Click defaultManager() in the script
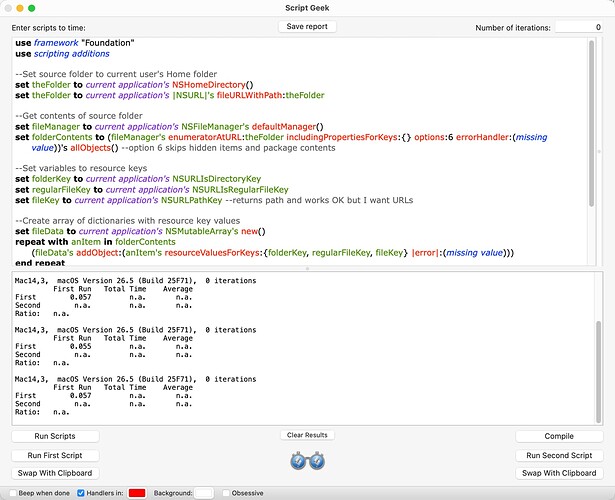Screen dimensions: 615x500 point(287,127)
